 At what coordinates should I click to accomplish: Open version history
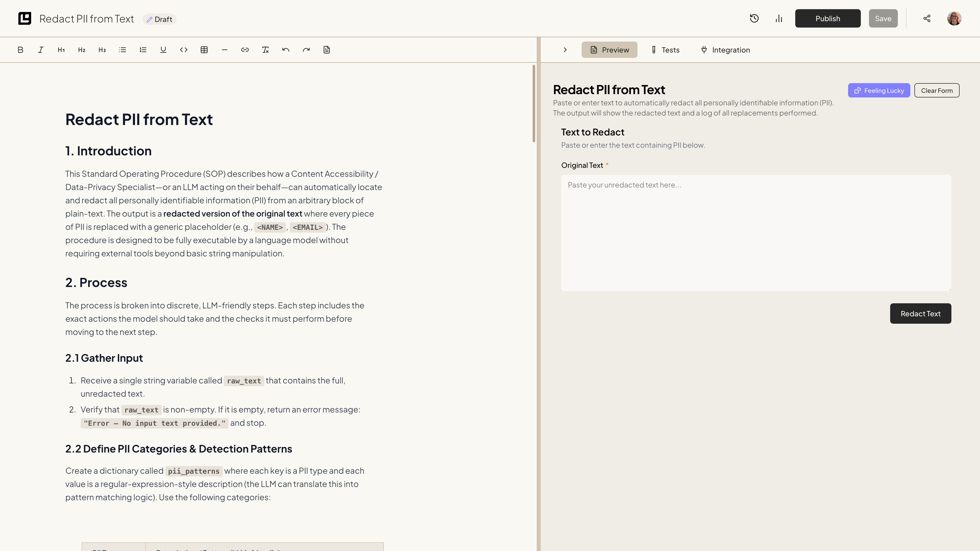point(754,19)
